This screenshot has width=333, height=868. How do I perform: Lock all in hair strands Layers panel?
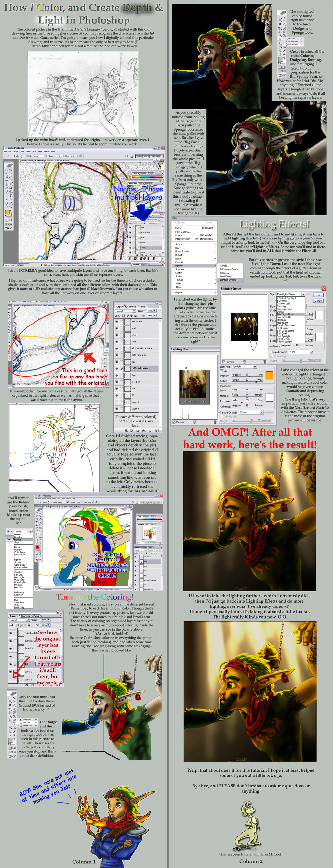coord(135,316)
